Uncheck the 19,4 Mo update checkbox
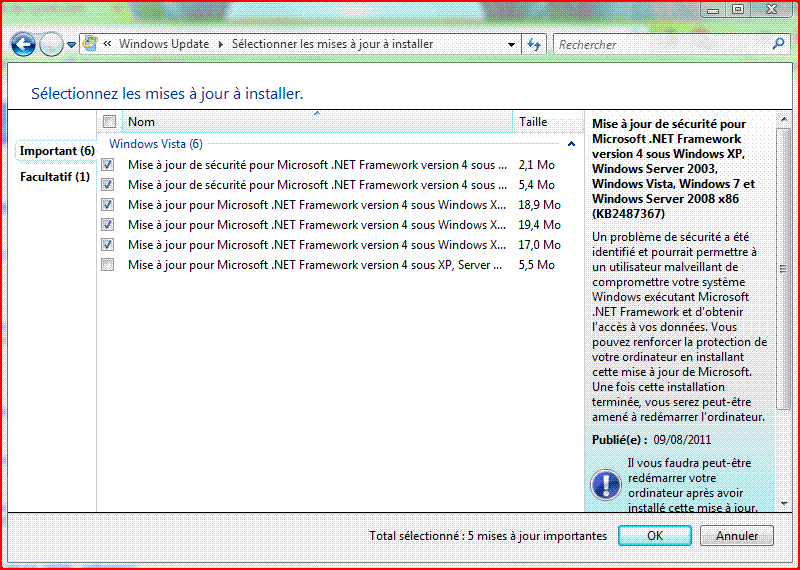 [108, 225]
